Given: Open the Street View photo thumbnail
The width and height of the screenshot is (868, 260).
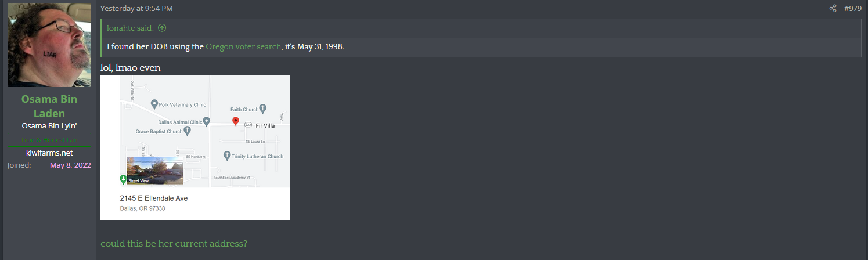Looking at the screenshot, I should 155,170.
